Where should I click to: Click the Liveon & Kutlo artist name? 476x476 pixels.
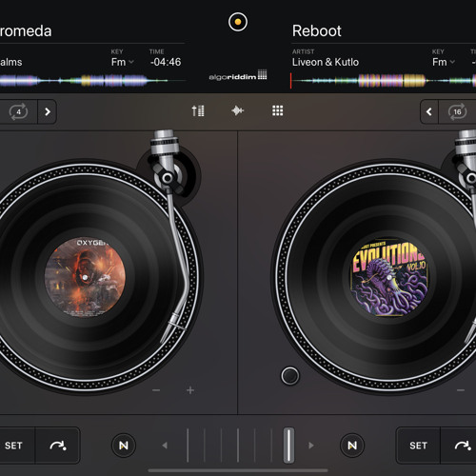326,62
